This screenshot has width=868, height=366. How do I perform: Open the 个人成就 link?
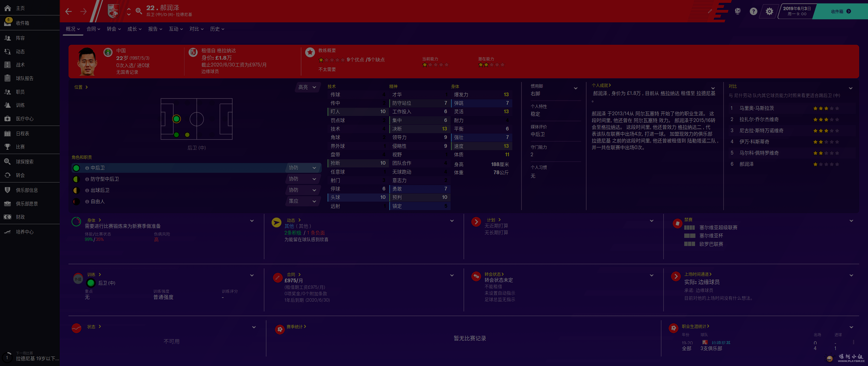pos(601,85)
